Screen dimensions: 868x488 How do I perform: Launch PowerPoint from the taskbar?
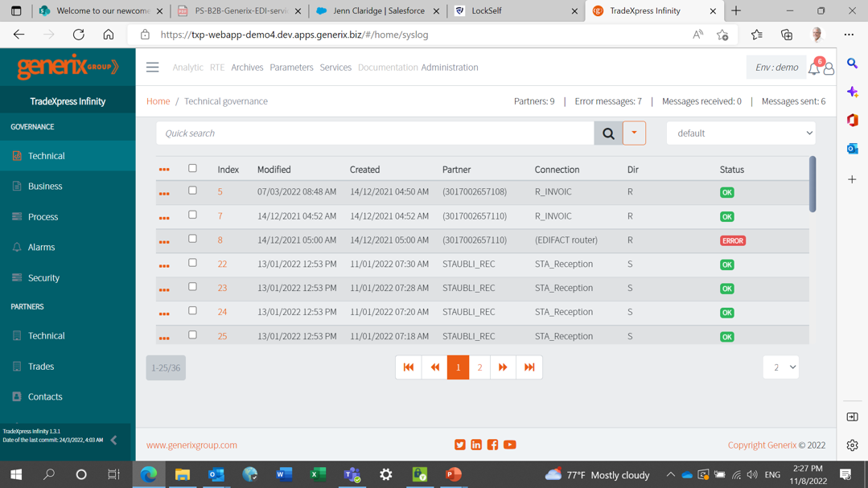[453, 474]
